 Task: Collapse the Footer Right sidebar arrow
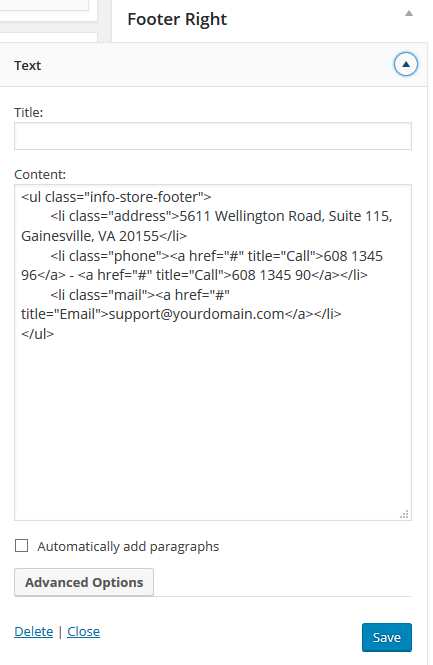click(x=408, y=14)
